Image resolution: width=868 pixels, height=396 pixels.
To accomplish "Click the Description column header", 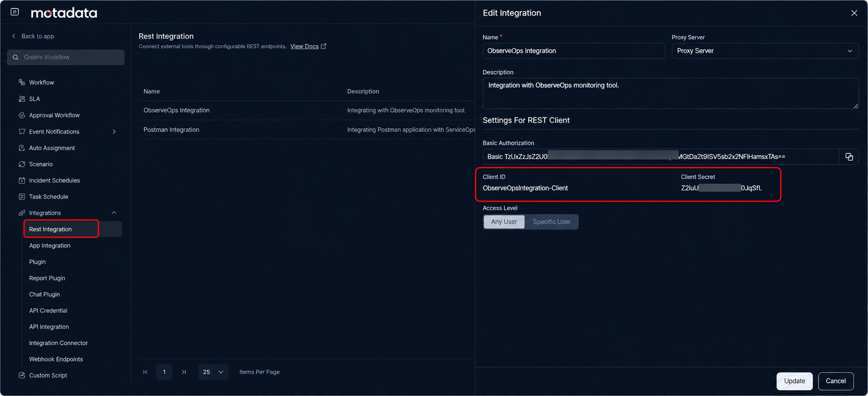I will pyautogui.click(x=363, y=91).
